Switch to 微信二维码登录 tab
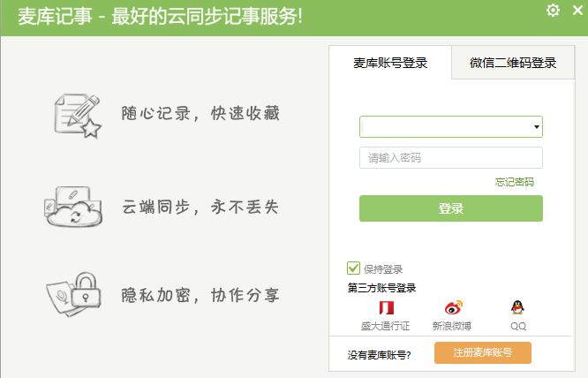588x378 pixels. coord(512,63)
